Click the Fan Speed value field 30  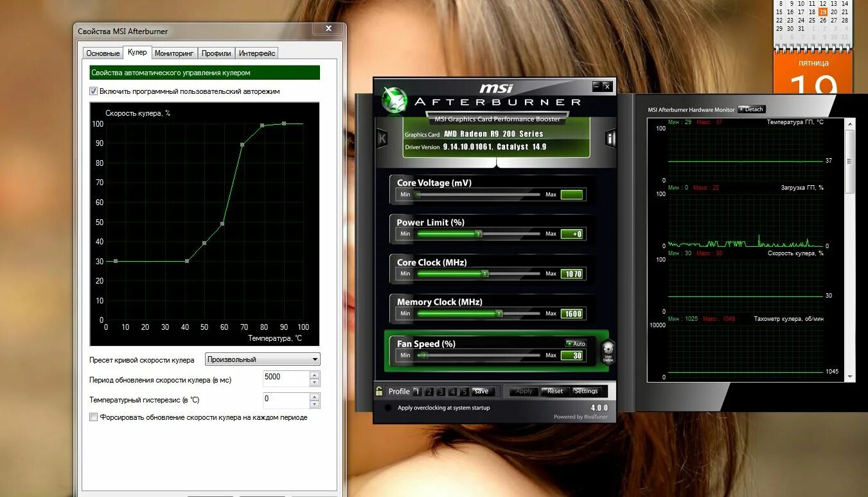tap(572, 355)
